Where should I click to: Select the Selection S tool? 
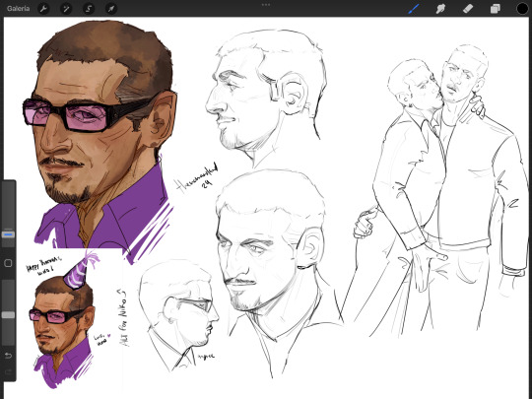click(89, 9)
